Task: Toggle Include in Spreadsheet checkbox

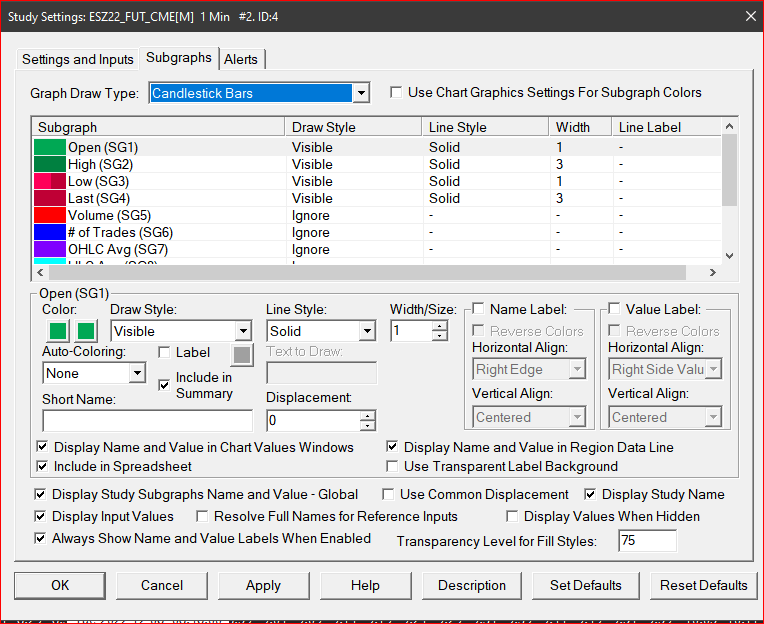Action: pyautogui.click(x=42, y=466)
